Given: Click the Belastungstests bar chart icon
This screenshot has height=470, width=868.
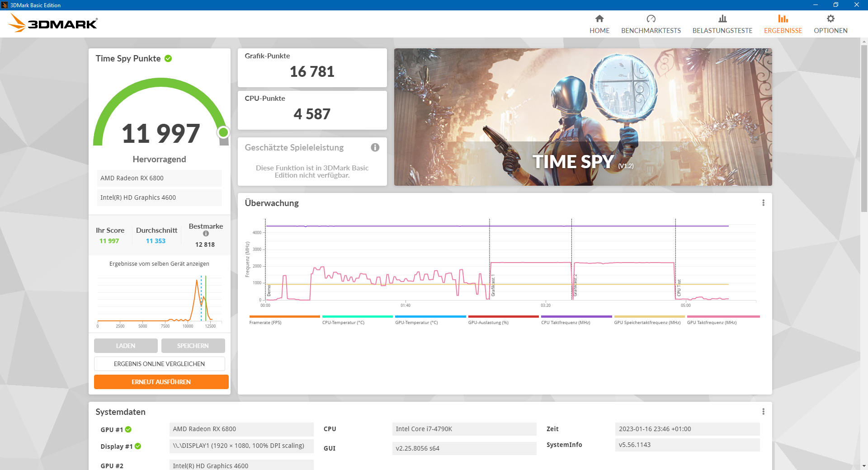Looking at the screenshot, I should pos(722,19).
